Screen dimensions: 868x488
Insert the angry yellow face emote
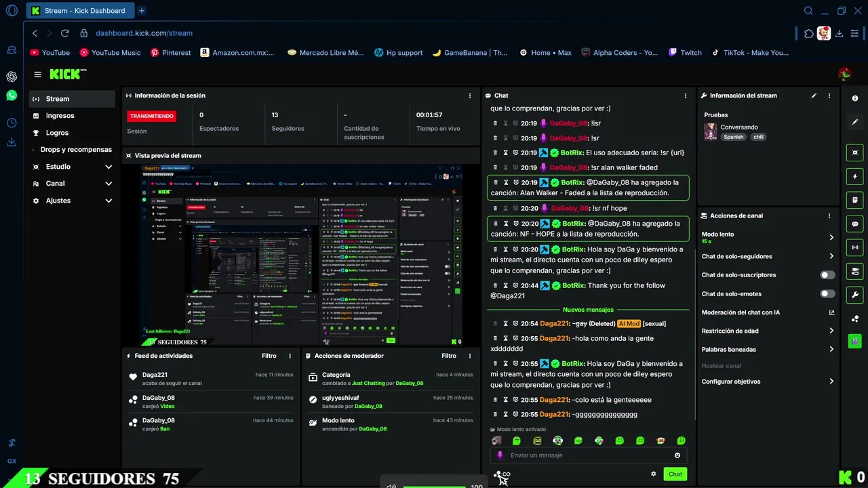pyautogui.click(x=537, y=441)
